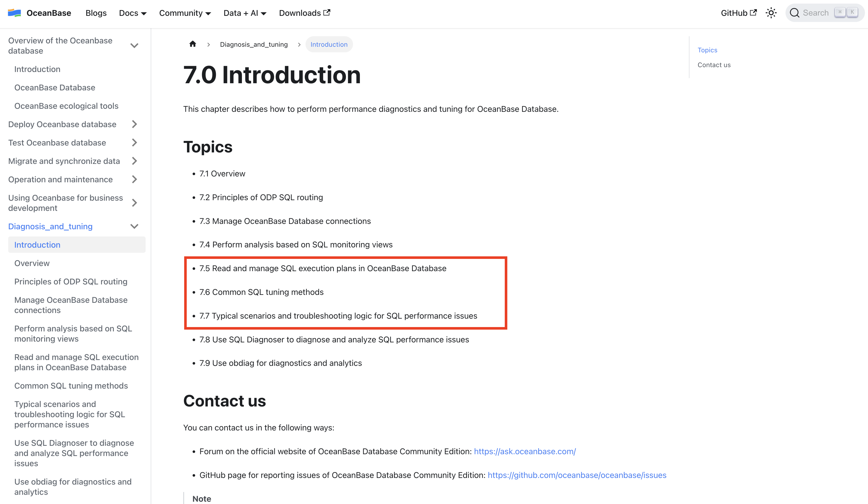Open the Docs dropdown menu
The height and width of the screenshot is (504, 868).
[x=132, y=13]
